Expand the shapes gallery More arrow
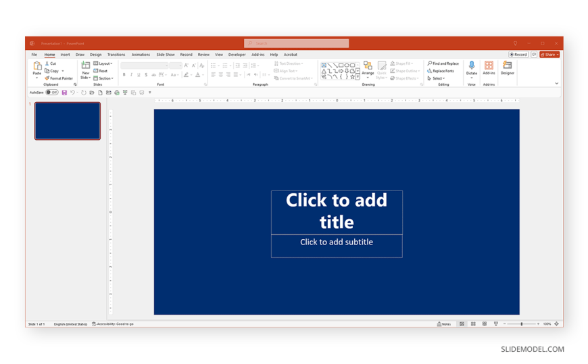 358,76
